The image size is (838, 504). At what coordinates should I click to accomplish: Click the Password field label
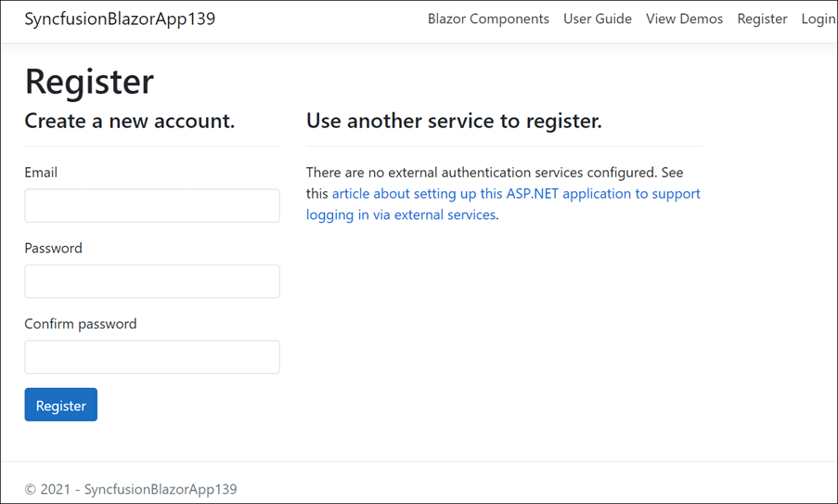tap(53, 248)
